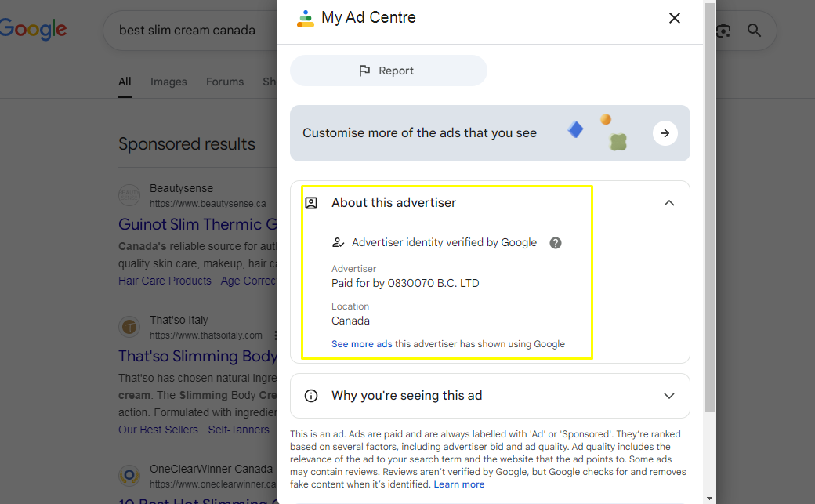Viewport: 815px width, 504px height.
Task: Click the arrow on the Customise ads banner
Action: pyautogui.click(x=665, y=133)
